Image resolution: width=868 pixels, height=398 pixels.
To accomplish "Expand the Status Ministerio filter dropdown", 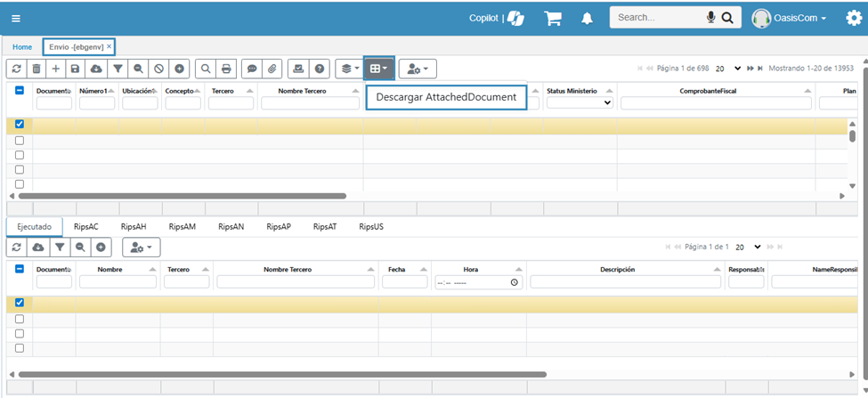I will point(579,103).
